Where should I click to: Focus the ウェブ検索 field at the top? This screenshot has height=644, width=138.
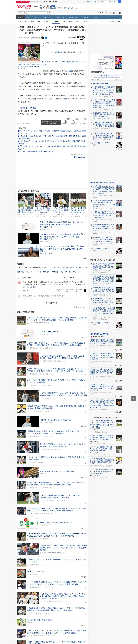[103, 2]
